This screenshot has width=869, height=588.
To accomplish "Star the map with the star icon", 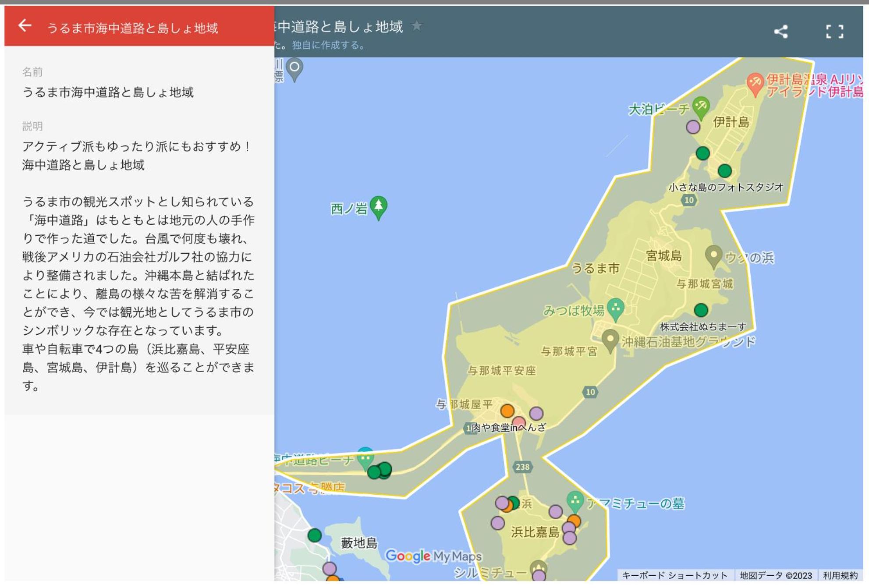I will pyautogui.click(x=417, y=25).
